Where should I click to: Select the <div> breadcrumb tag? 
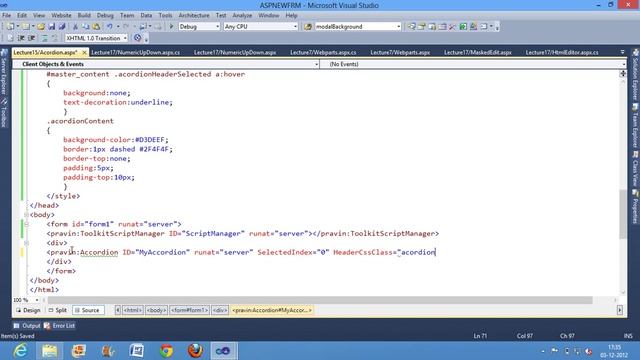pyautogui.click(x=220, y=310)
